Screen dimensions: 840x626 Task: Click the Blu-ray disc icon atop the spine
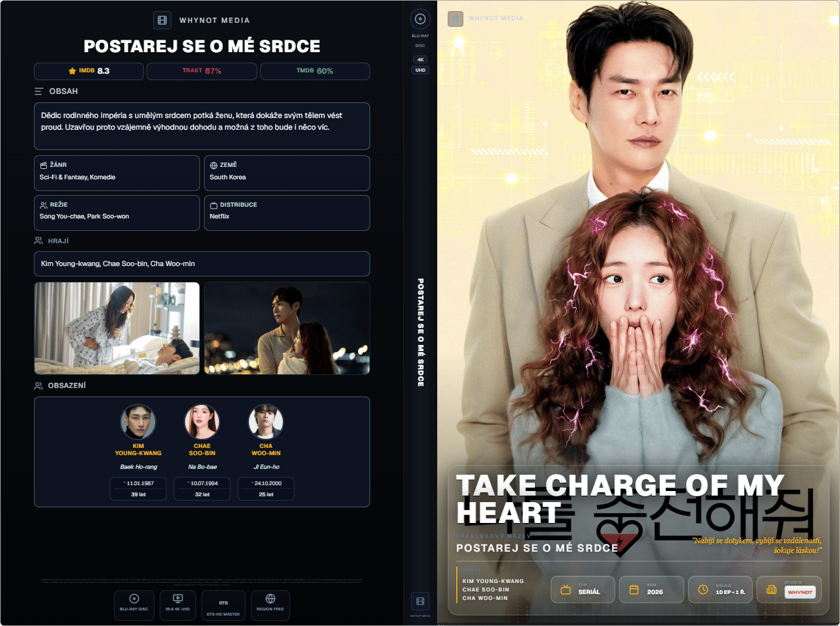(420, 19)
